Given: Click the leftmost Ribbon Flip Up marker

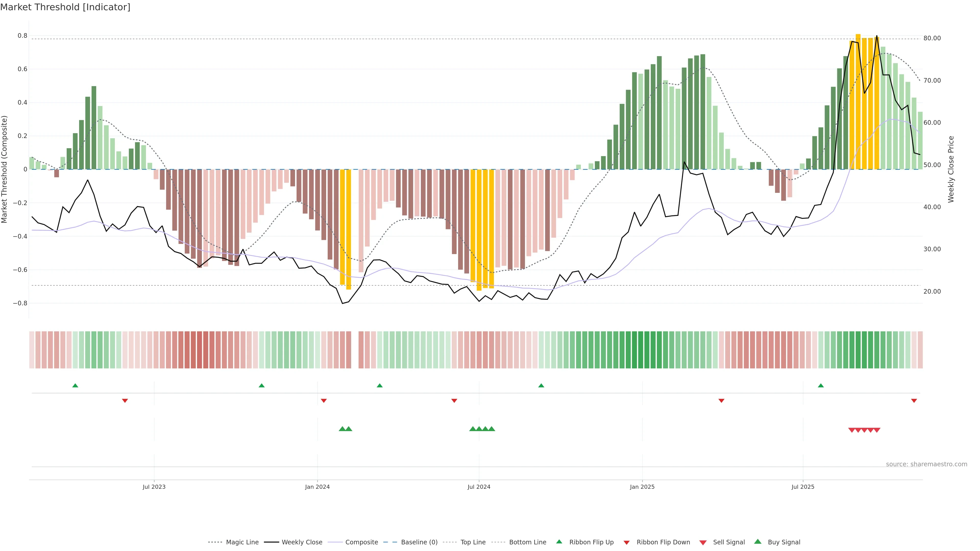Looking at the screenshot, I should [x=75, y=386].
